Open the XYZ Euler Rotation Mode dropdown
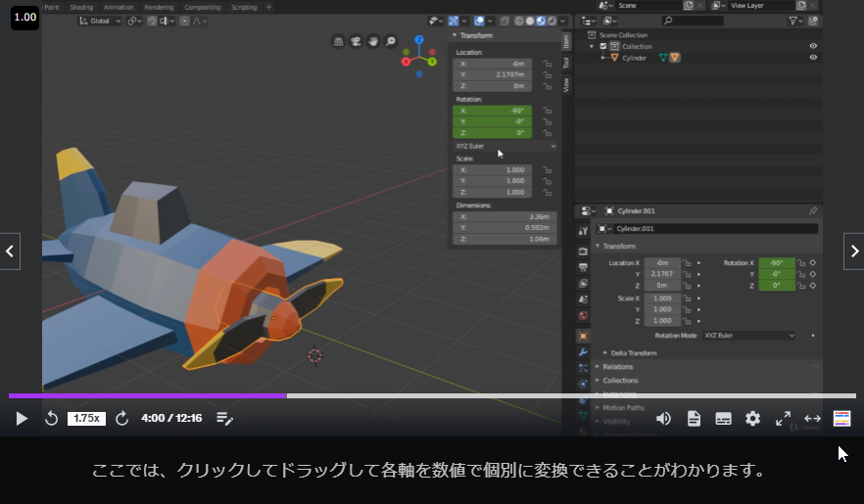Image resolution: width=864 pixels, height=504 pixels. 749,336
